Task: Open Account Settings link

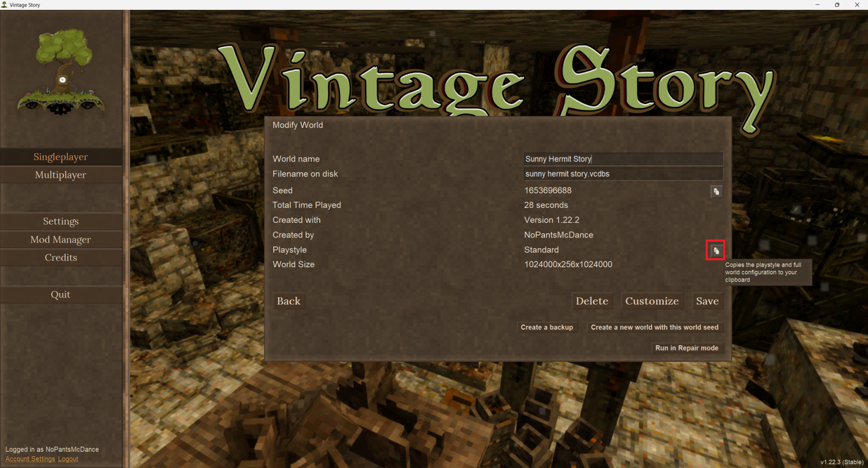Action: (30, 459)
